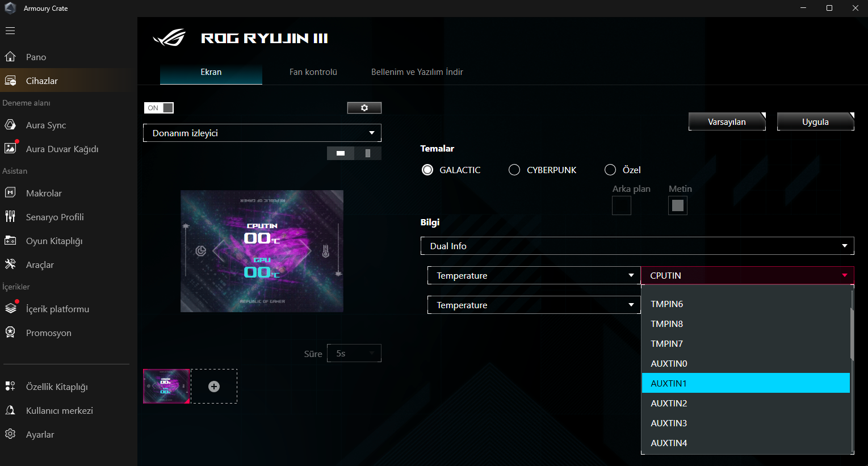Open the second Temperature dropdown
The image size is (868, 466).
(534, 305)
